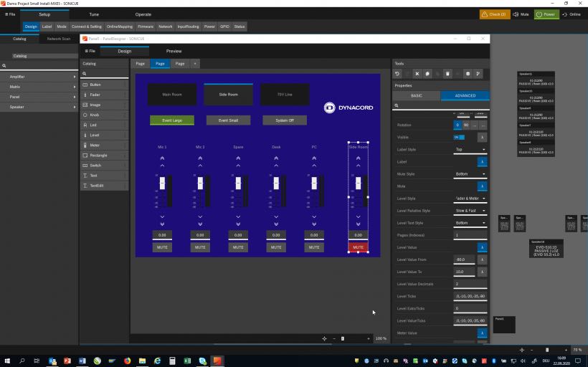Toggle the MUTE button under Mic 1
This screenshot has height=367, width=588.
(162, 247)
